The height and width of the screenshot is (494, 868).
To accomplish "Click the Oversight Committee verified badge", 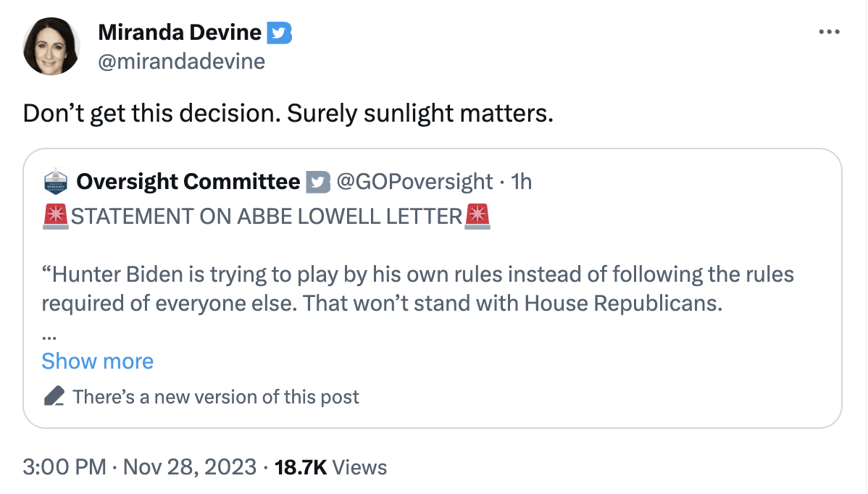I will coord(318,182).
